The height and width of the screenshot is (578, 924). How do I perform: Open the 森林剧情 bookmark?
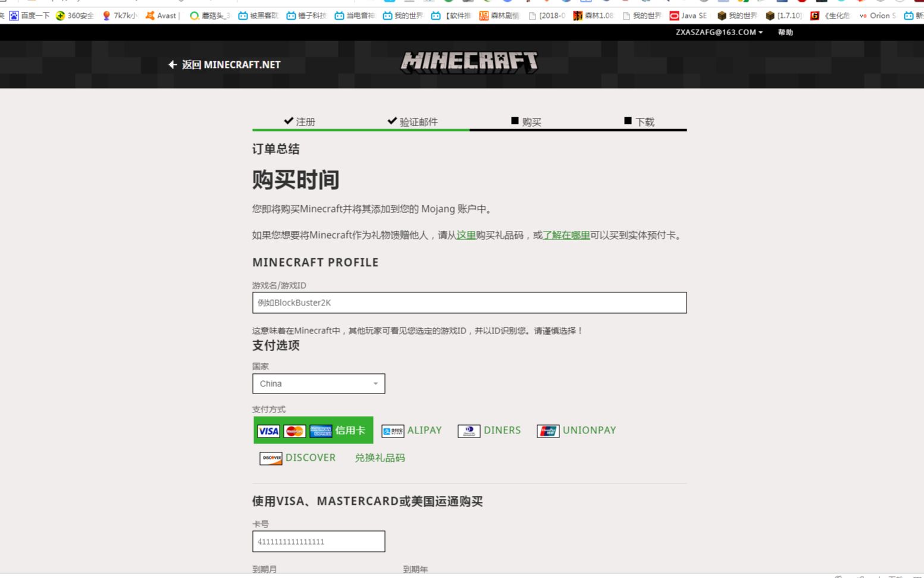(x=499, y=15)
